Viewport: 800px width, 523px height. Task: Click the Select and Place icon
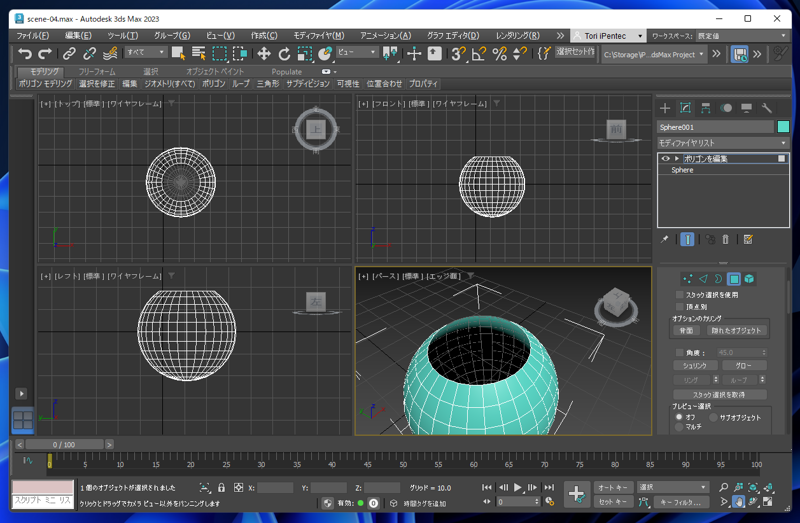325,53
